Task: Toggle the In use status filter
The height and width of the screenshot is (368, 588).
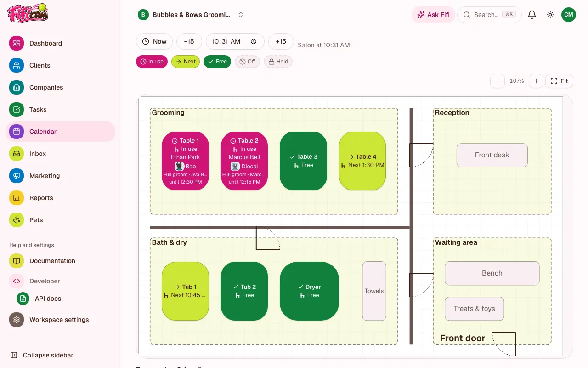Action: (x=152, y=62)
